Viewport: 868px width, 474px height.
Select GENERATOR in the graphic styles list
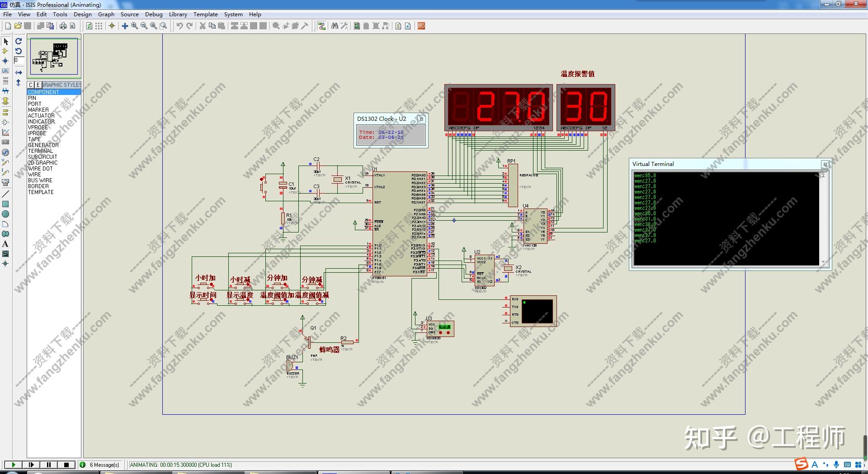pos(43,145)
